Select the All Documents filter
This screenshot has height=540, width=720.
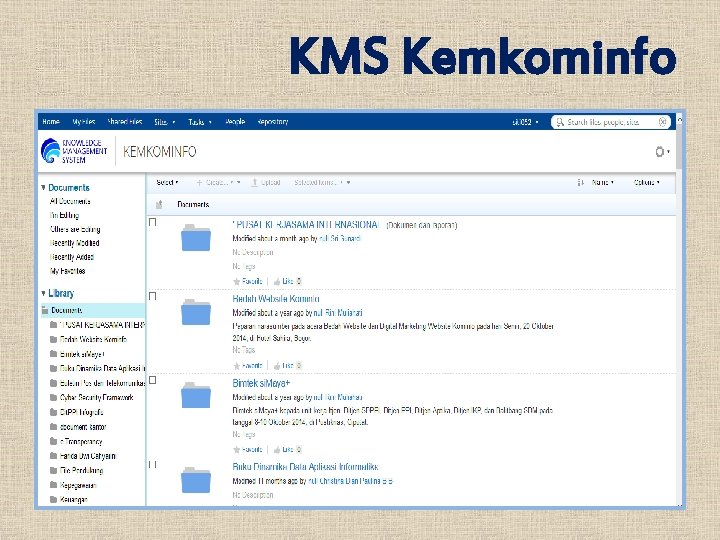point(70,201)
